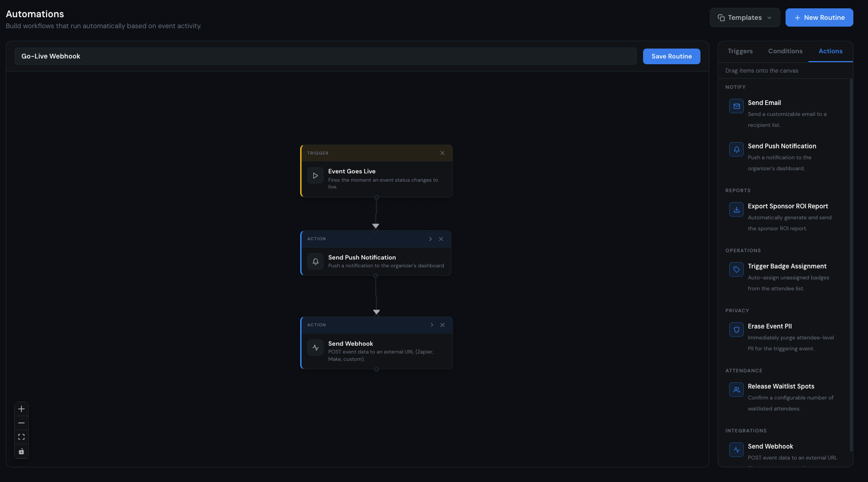Remove the Trigger node with its X
868x482 pixels.
pos(443,153)
